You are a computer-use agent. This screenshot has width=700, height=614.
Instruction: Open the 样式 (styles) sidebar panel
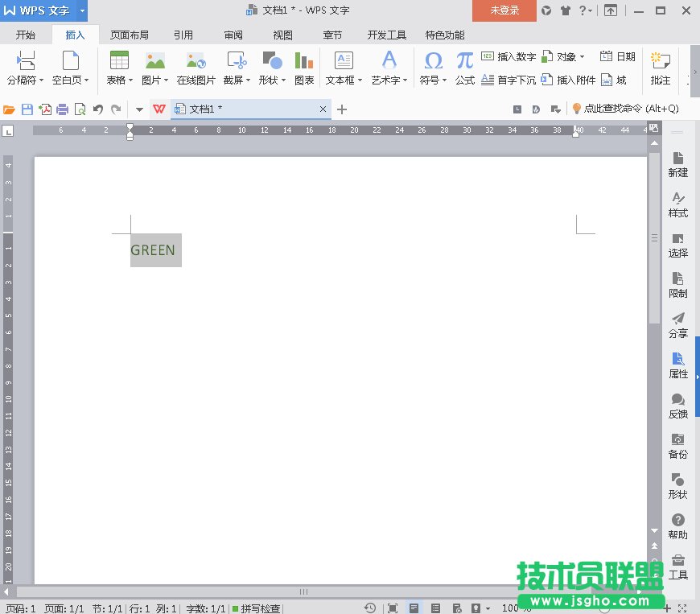click(678, 204)
